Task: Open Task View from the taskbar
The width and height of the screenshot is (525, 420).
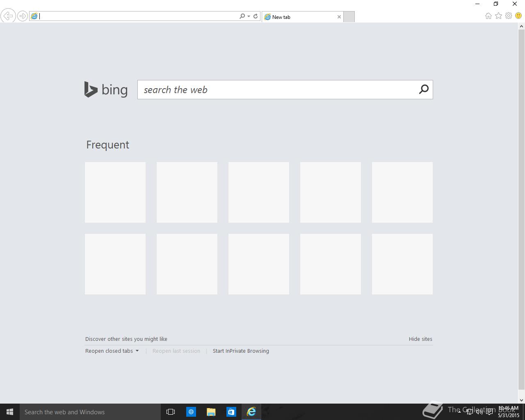Action: pyautogui.click(x=171, y=412)
